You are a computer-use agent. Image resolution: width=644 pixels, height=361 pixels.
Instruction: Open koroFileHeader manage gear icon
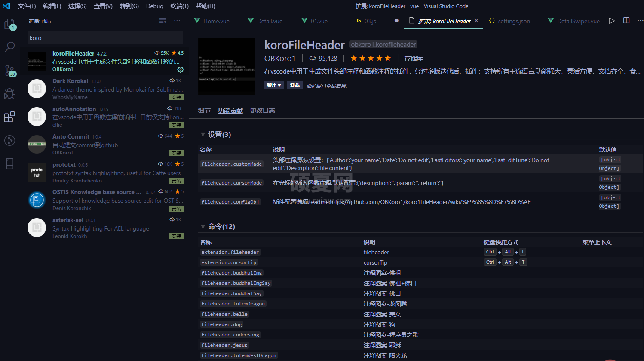[180, 69]
